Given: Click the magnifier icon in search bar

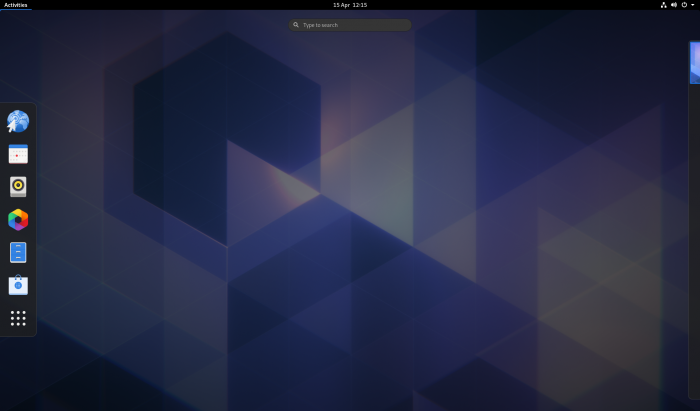Looking at the screenshot, I should 296,25.
